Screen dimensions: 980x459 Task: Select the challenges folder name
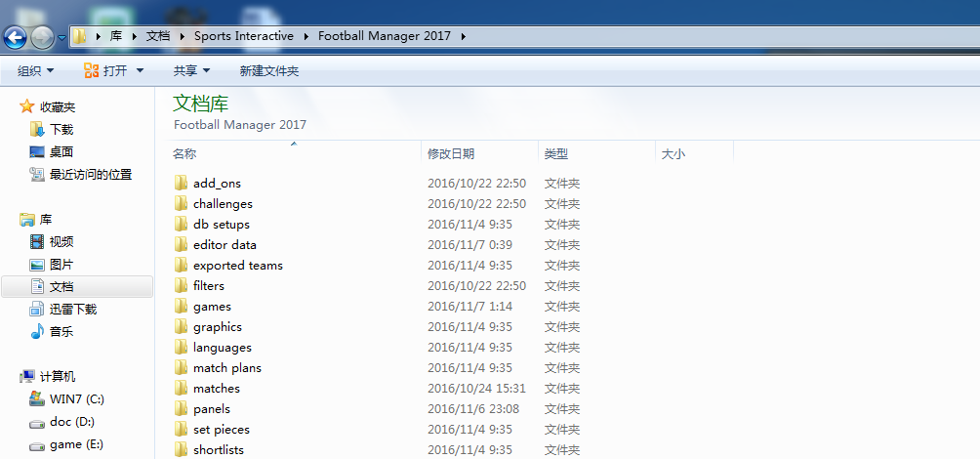coord(224,204)
